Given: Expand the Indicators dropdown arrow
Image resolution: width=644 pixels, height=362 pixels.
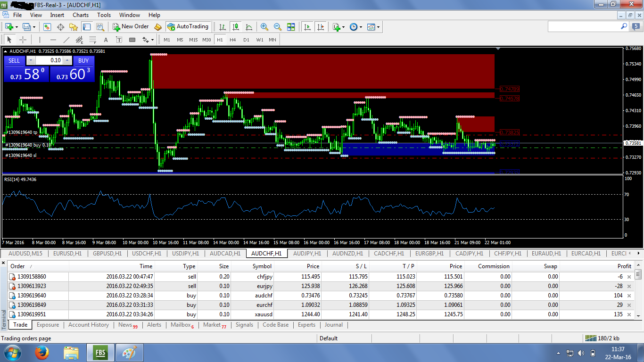Looking at the screenshot, I should click(x=344, y=27).
